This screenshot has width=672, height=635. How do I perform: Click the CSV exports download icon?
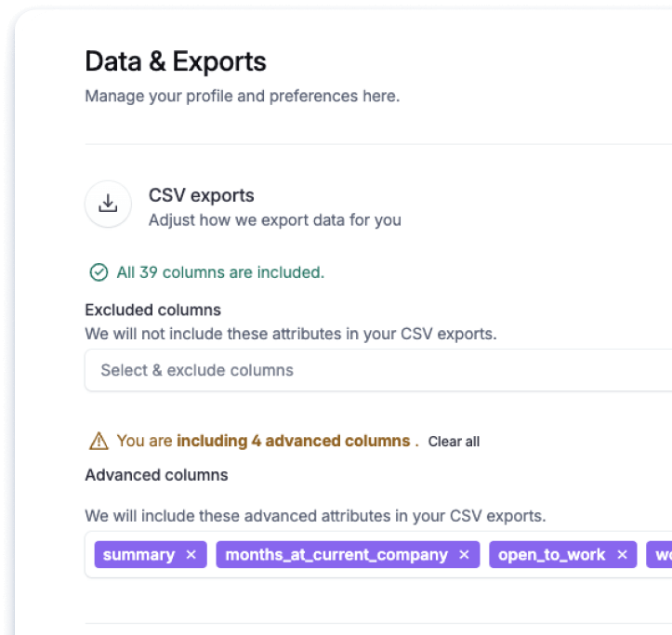(108, 204)
